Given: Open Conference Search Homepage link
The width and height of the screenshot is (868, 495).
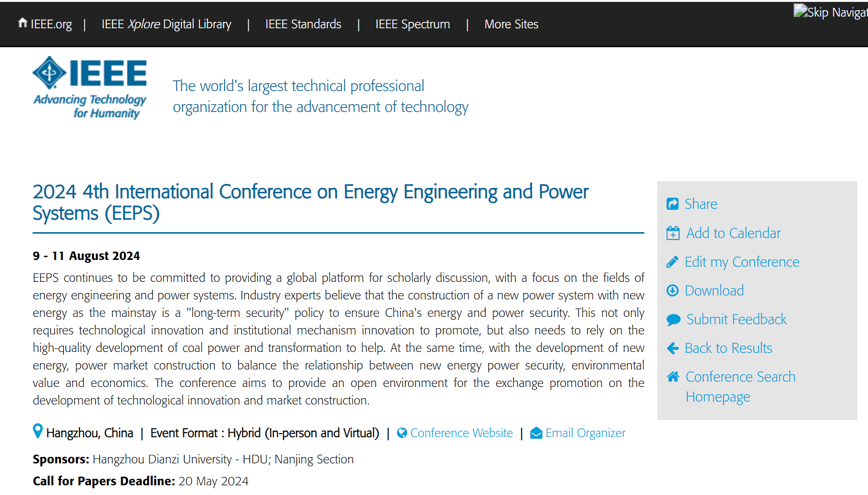Looking at the screenshot, I should point(741,387).
